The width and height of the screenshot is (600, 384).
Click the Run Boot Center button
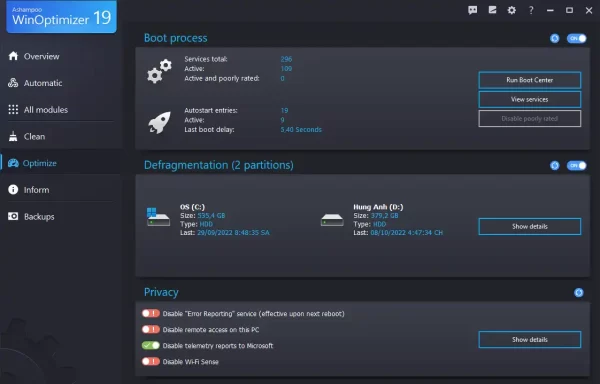pos(530,80)
